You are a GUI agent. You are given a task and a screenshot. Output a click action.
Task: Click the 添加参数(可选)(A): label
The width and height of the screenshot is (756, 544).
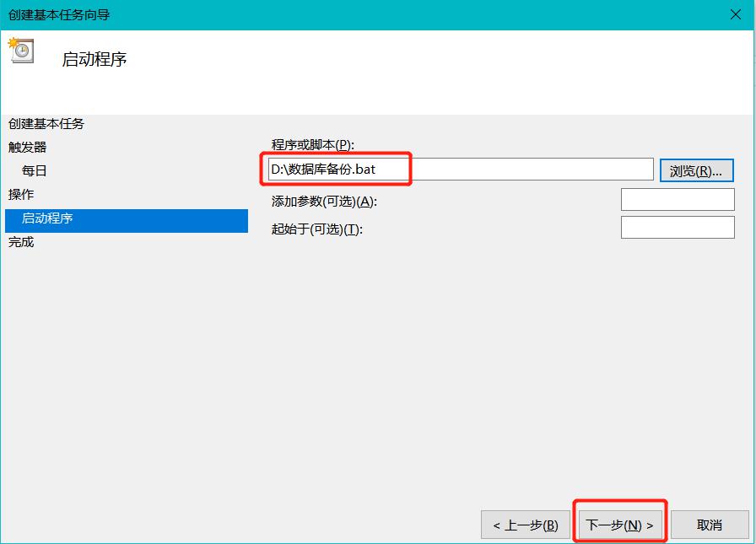(324, 201)
